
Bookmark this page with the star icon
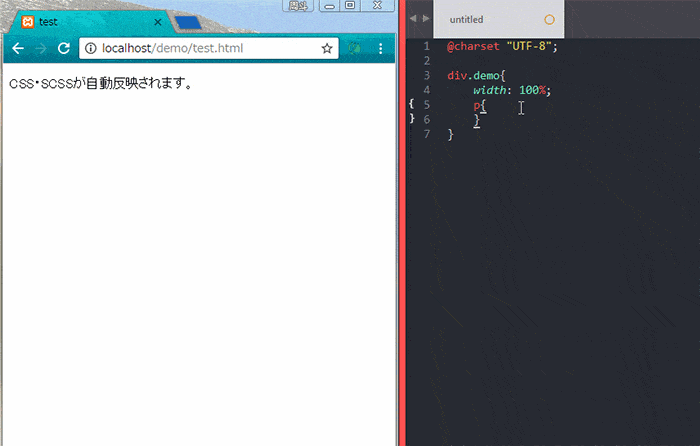327,48
